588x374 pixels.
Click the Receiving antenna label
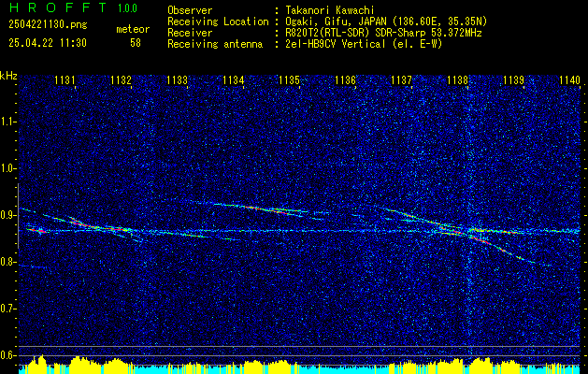215,44
